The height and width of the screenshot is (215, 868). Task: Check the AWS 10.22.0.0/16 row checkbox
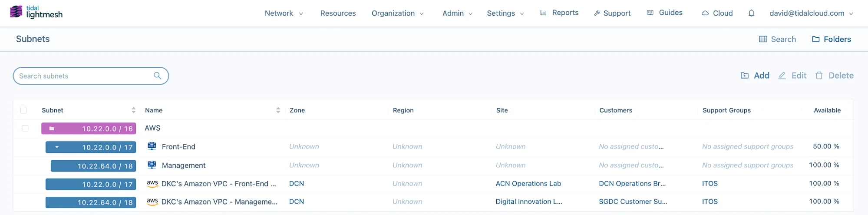25,128
